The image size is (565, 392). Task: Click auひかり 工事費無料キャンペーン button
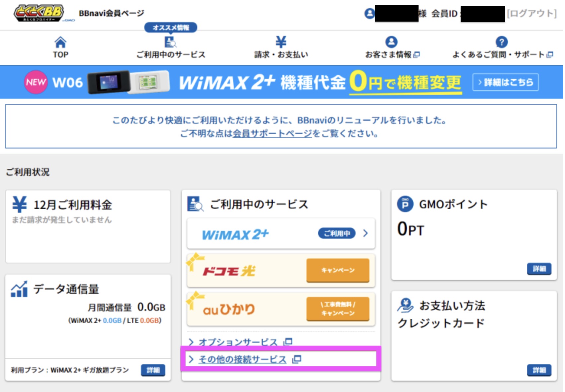(x=338, y=309)
